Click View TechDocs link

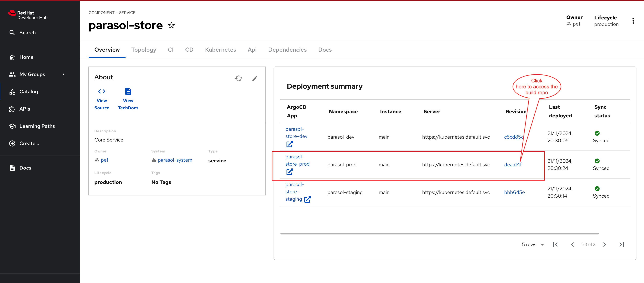click(x=128, y=99)
